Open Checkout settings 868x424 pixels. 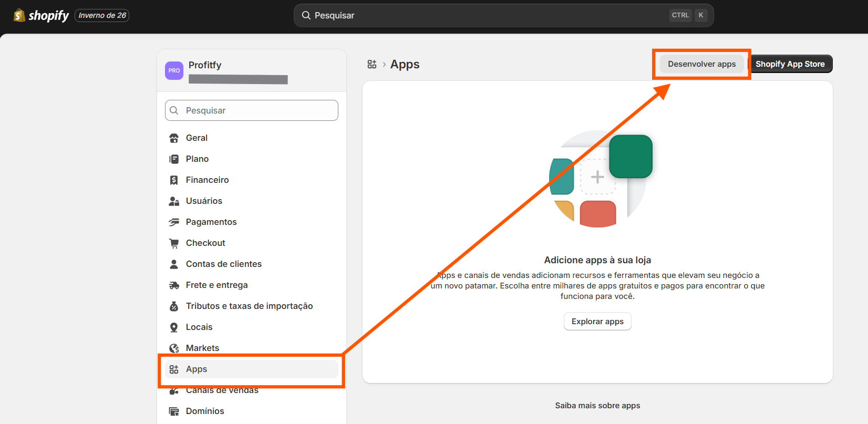click(252, 243)
